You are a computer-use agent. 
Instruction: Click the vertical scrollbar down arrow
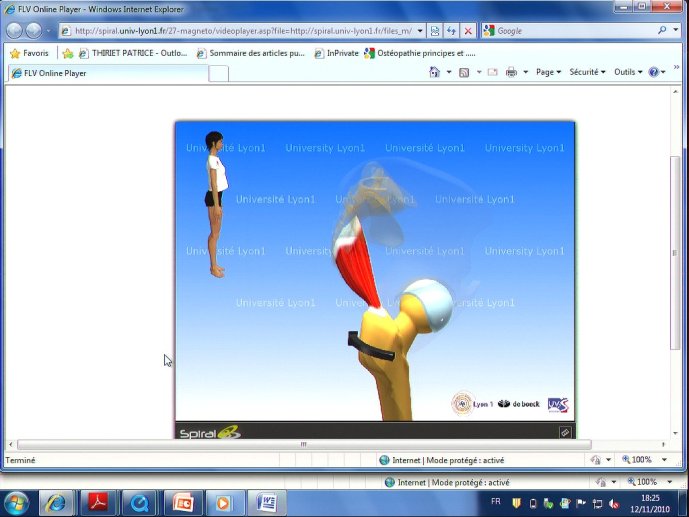pos(675,434)
